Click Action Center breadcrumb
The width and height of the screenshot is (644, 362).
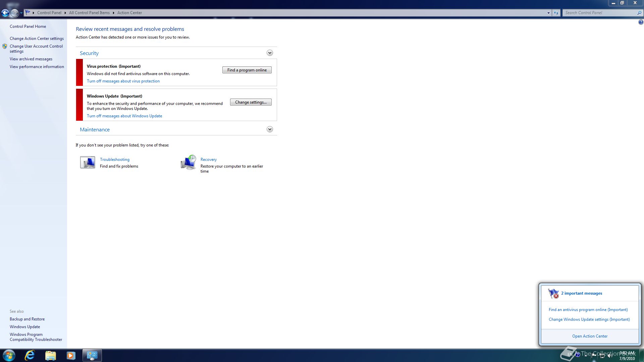[x=129, y=13]
